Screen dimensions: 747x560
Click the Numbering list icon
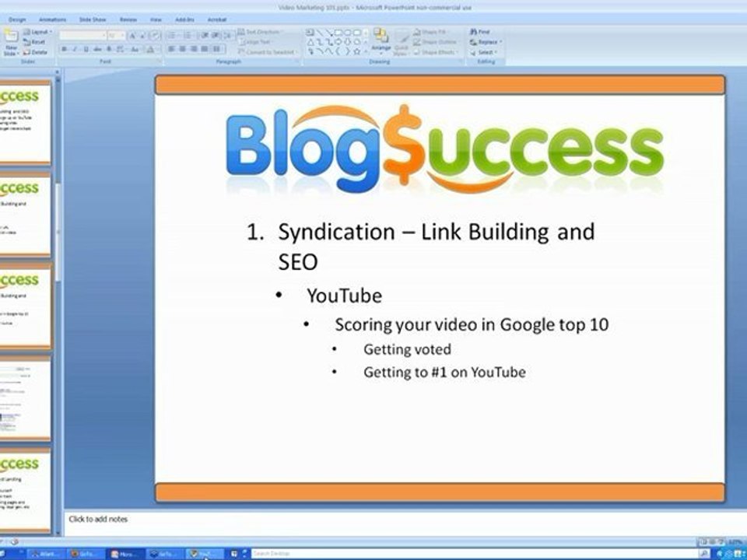pyautogui.click(x=188, y=36)
